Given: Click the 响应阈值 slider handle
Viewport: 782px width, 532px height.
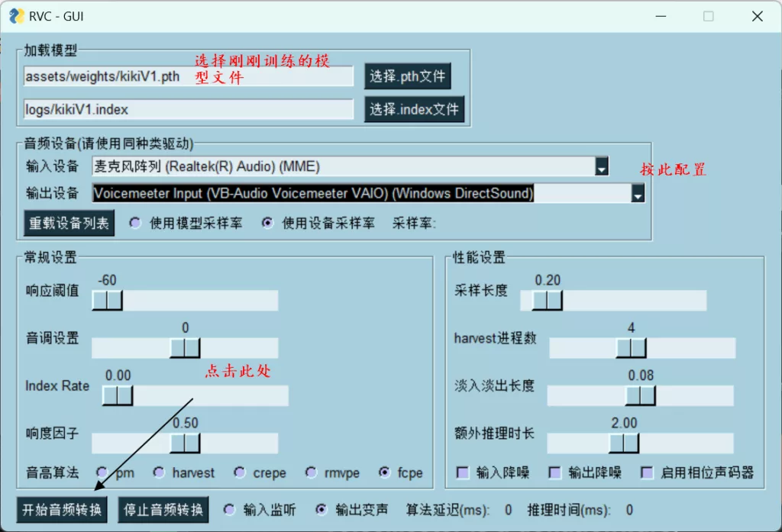Looking at the screenshot, I should 107,301.
